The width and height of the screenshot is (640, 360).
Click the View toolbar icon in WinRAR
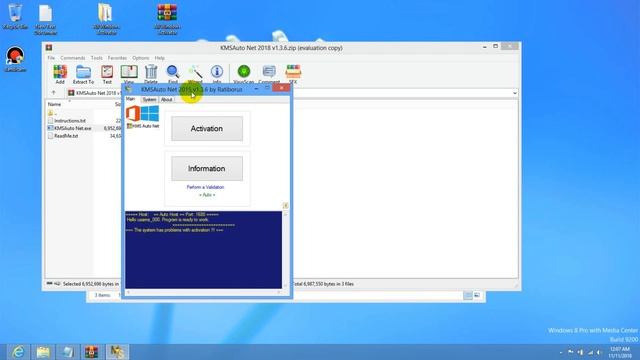click(x=129, y=74)
